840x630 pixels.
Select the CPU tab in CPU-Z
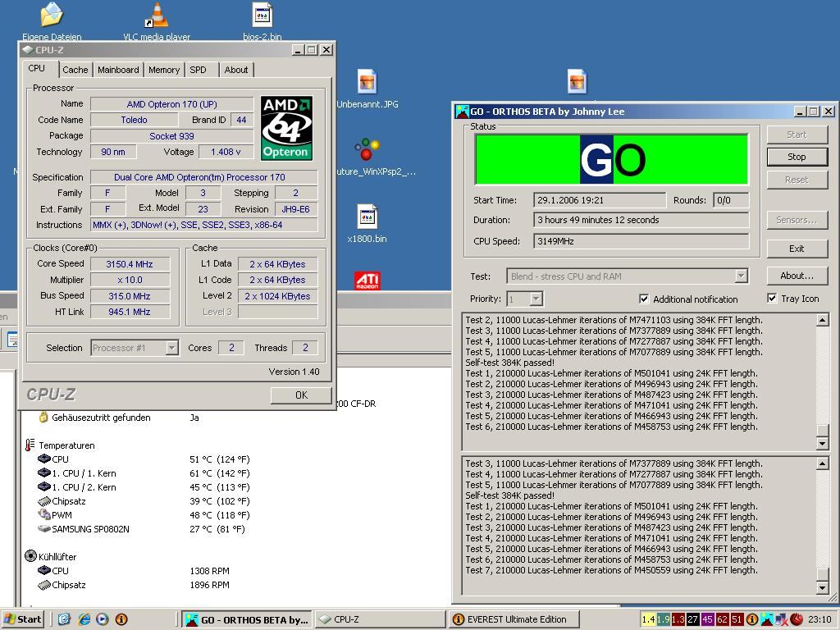click(36, 68)
